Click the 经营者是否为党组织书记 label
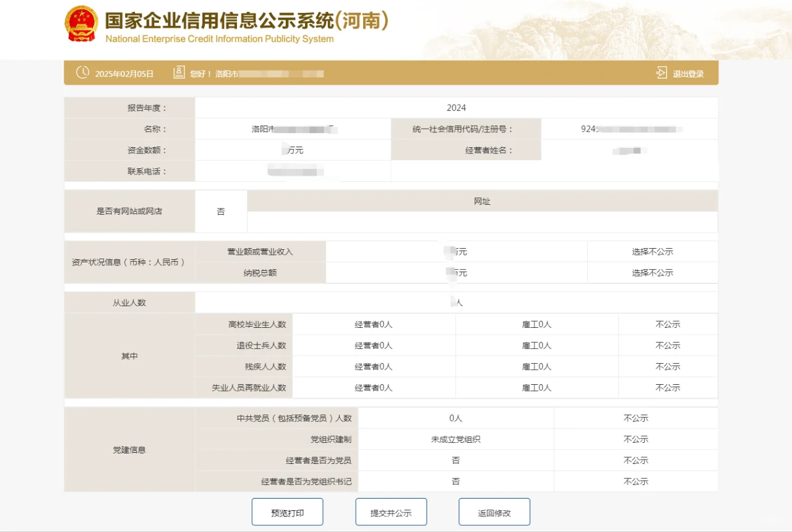 (306, 481)
